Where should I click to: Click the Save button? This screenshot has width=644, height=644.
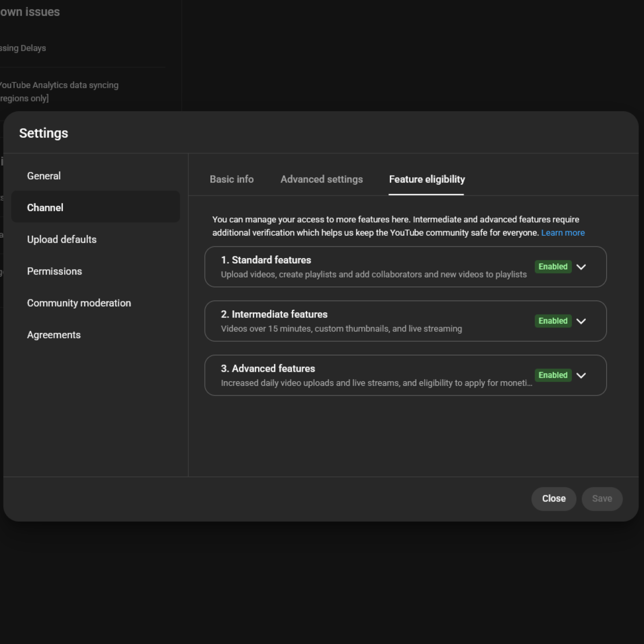[x=602, y=498]
